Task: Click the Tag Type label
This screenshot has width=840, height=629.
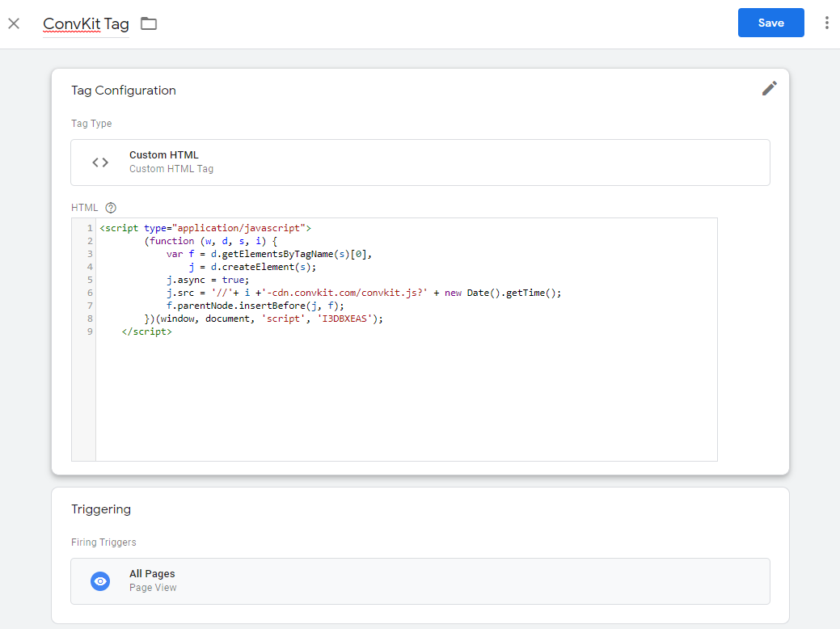Action: 91,124
